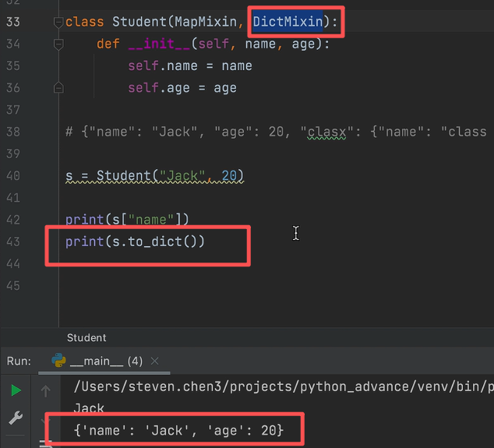Click the dictionary output line in console

(178, 429)
